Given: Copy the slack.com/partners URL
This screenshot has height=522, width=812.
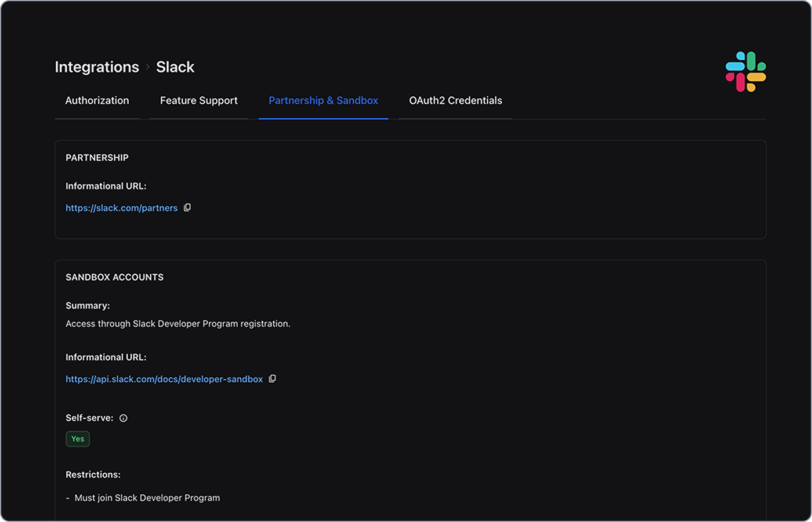Looking at the screenshot, I should coord(187,208).
